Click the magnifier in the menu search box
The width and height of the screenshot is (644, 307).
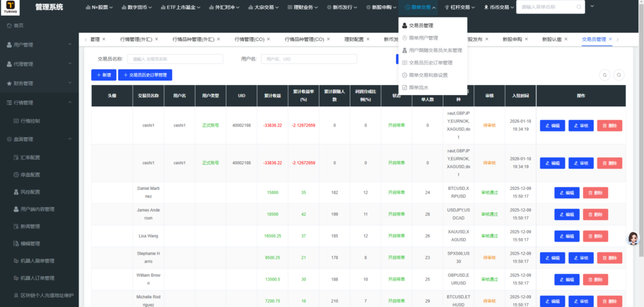click(x=579, y=7)
